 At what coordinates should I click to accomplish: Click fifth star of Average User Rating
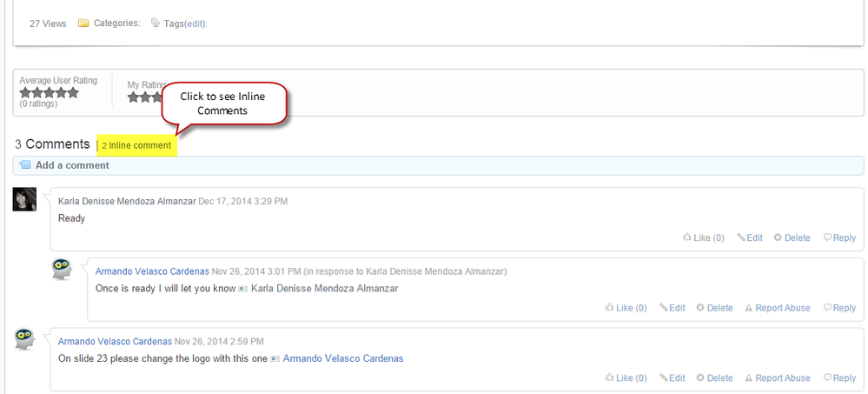point(73,93)
